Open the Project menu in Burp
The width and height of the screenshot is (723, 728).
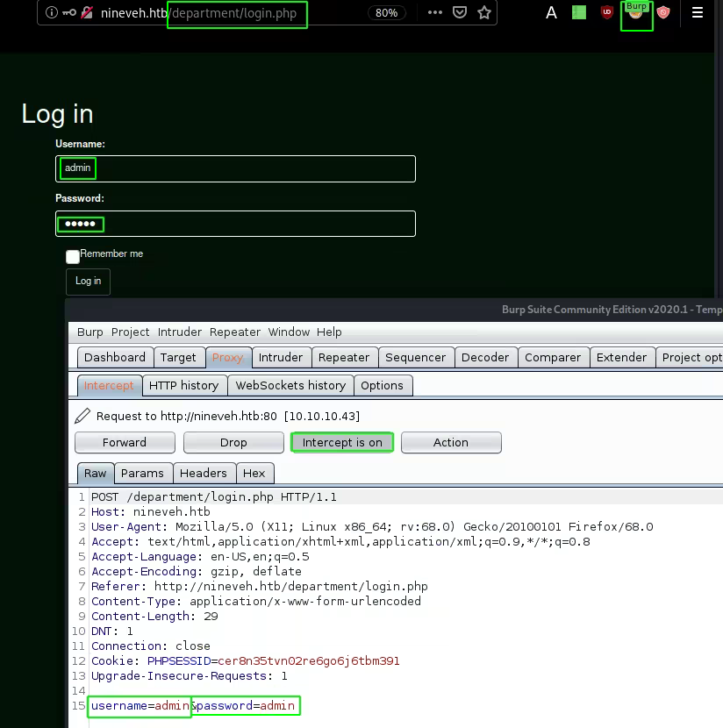[131, 332]
